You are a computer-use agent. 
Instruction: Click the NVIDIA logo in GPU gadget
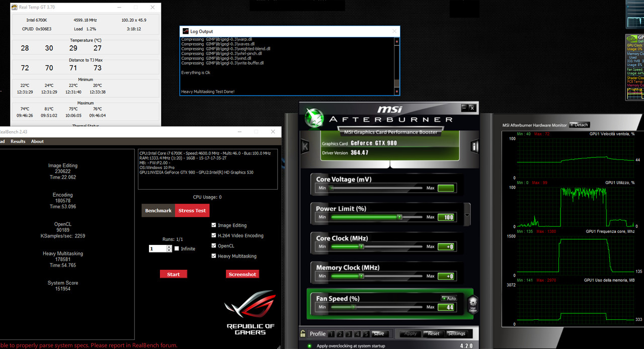[x=631, y=38]
